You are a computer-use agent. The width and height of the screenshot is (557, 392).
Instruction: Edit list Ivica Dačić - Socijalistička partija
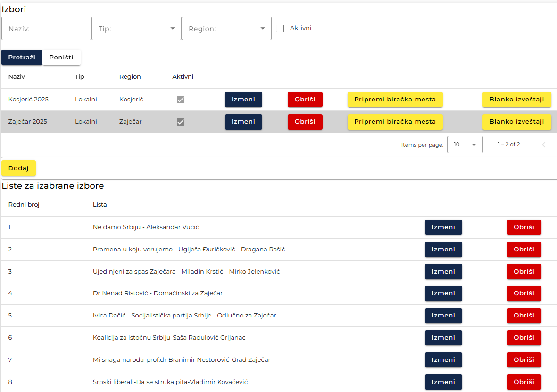pyautogui.click(x=443, y=316)
